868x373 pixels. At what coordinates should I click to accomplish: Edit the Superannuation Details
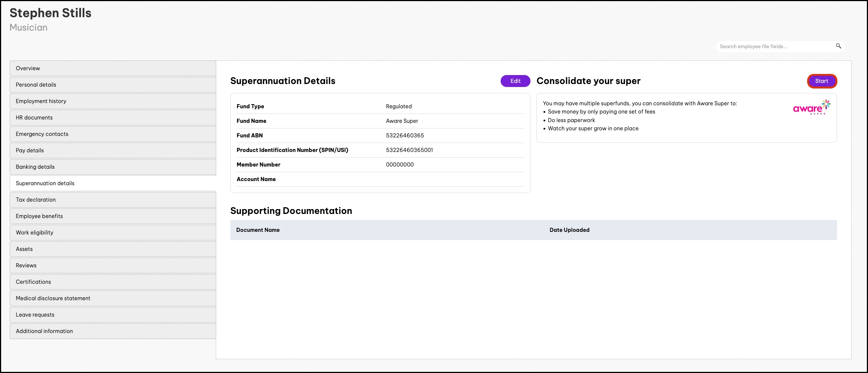click(515, 81)
